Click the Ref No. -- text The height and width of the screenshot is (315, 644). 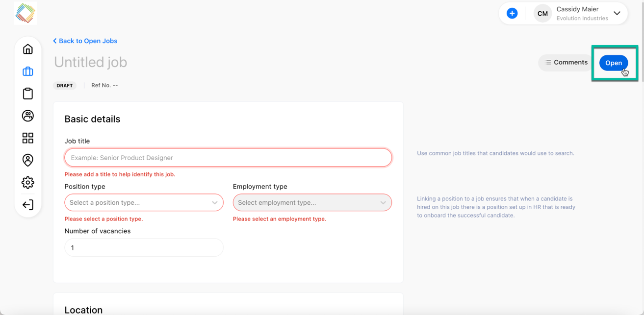(x=104, y=85)
